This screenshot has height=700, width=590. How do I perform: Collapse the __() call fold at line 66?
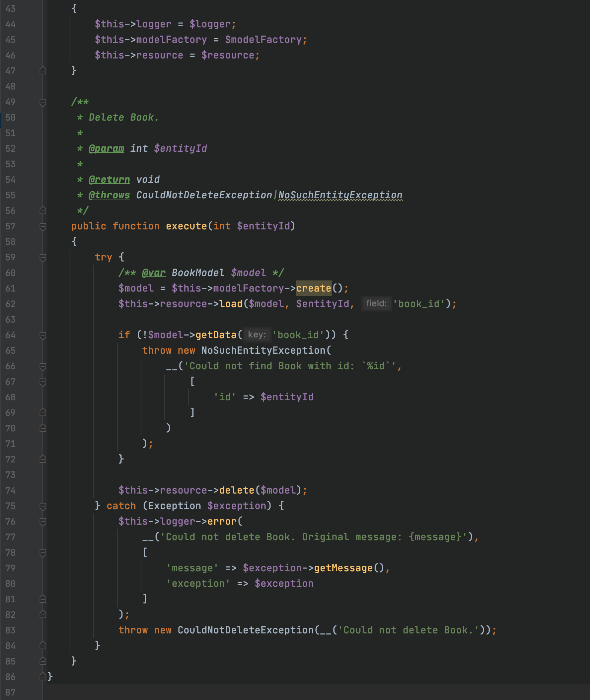43,366
